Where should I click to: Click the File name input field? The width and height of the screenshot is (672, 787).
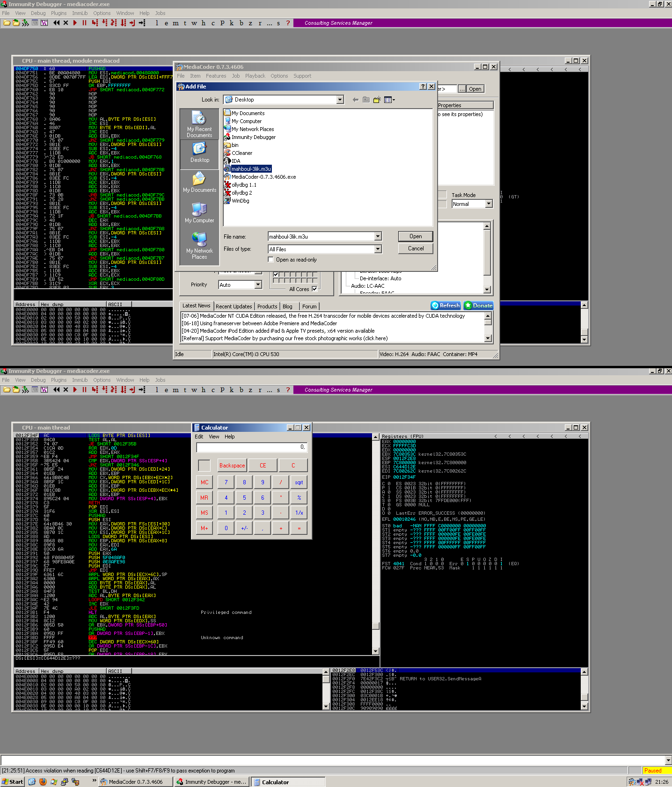pyautogui.click(x=321, y=237)
